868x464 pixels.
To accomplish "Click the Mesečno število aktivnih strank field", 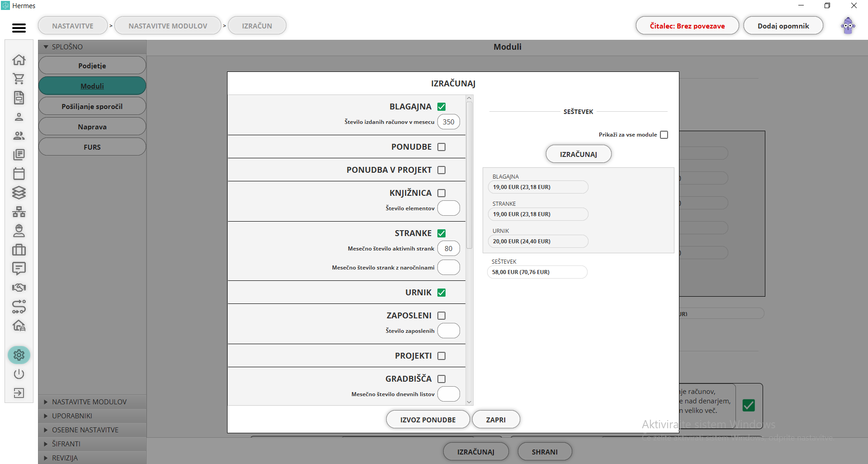I will (449, 249).
